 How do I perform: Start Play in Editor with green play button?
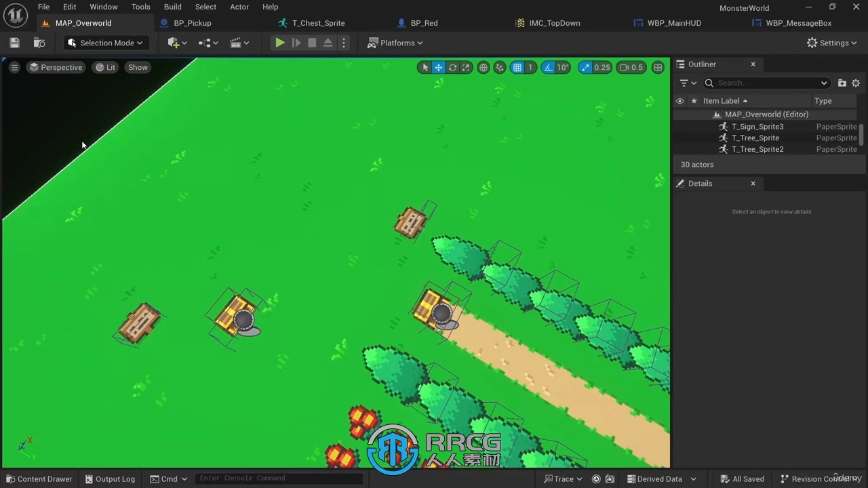pyautogui.click(x=279, y=43)
